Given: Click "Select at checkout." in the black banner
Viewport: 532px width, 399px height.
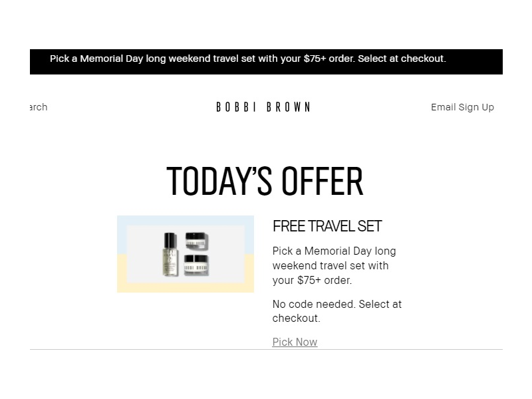Looking at the screenshot, I should (x=402, y=59).
